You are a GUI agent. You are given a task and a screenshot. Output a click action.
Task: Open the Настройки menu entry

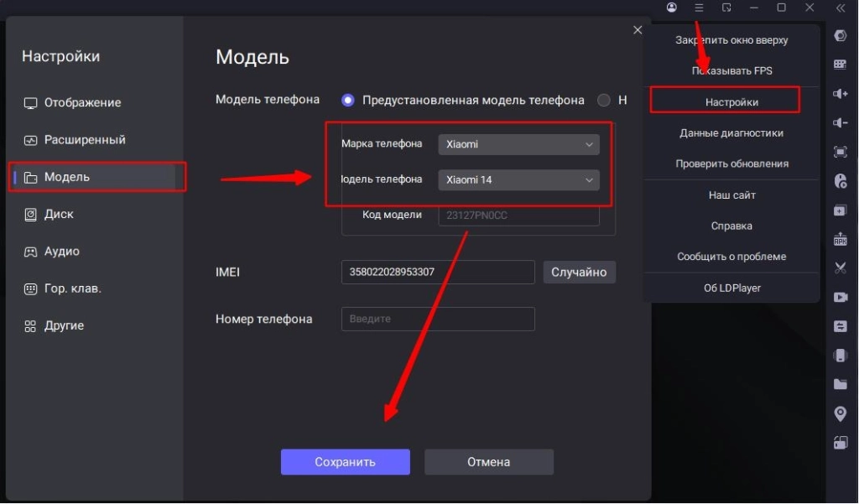coord(723,100)
